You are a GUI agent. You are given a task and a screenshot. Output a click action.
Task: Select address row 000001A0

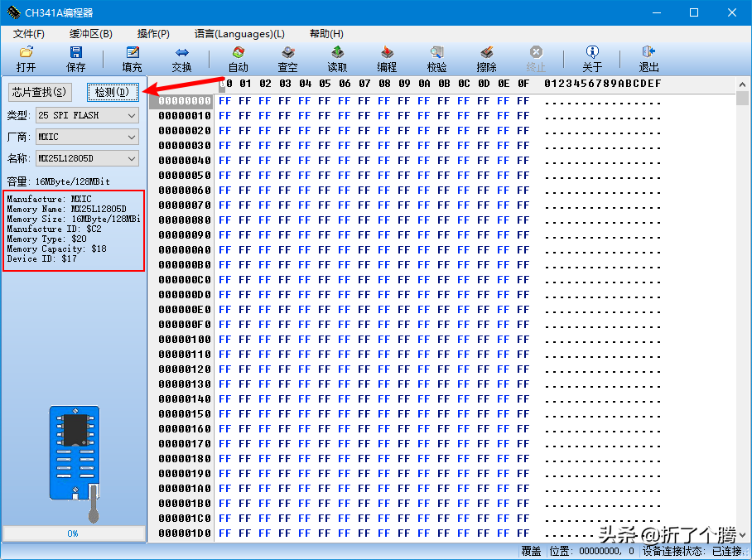pyautogui.click(x=185, y=489)
